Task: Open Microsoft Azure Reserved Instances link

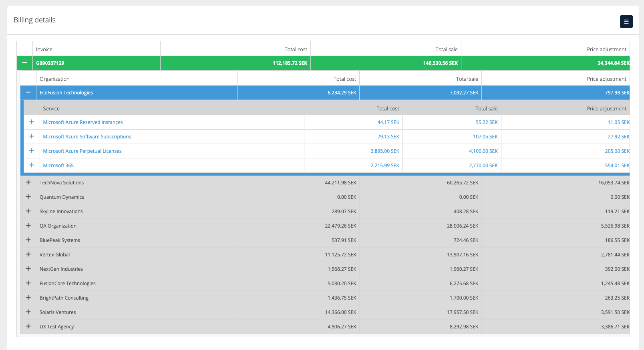Action: point(83,122)
